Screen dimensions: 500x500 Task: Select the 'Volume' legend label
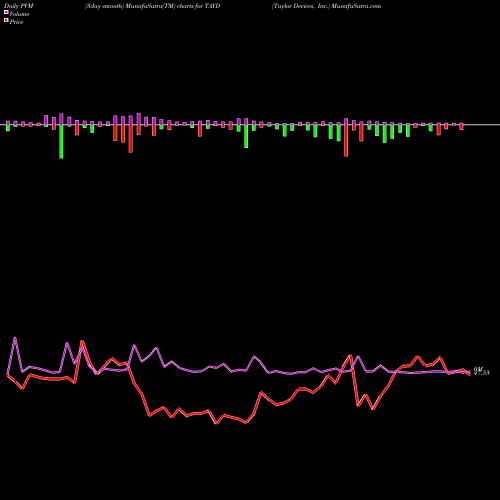click(x=19, y=14)
